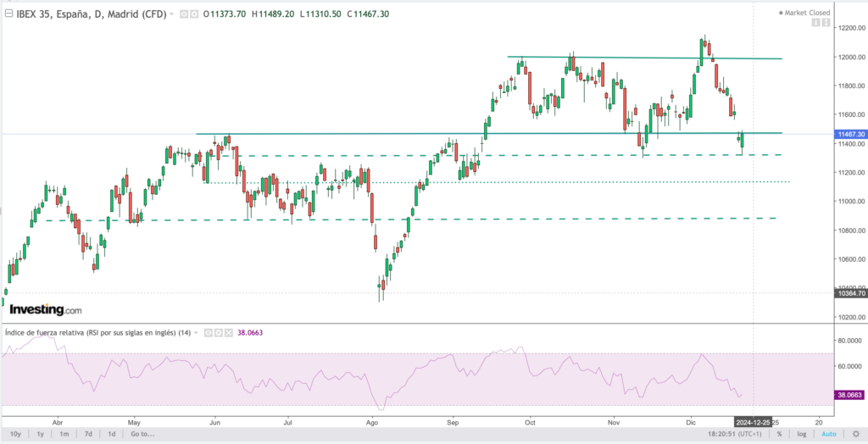Image resolution: width=868 pixels, height=444 pixels.
Task: Open the IBEX 35 symbol dropdown arrow
Action: tap(172, 14)
